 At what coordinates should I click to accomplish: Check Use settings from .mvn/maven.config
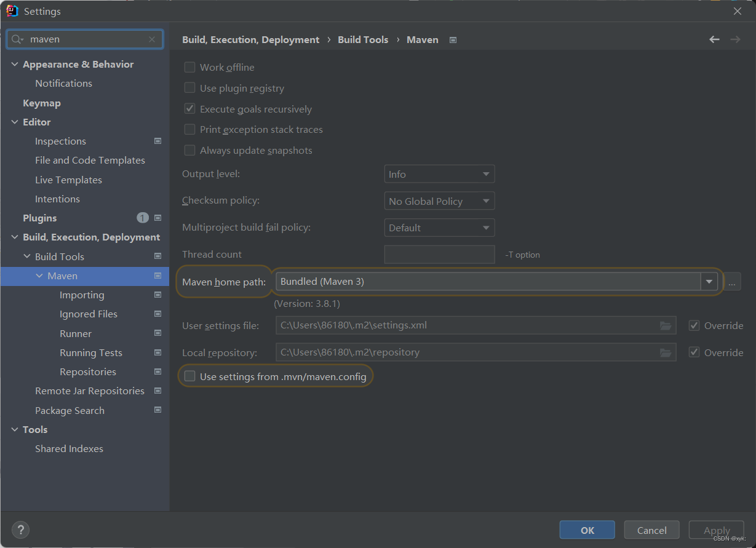189,376
